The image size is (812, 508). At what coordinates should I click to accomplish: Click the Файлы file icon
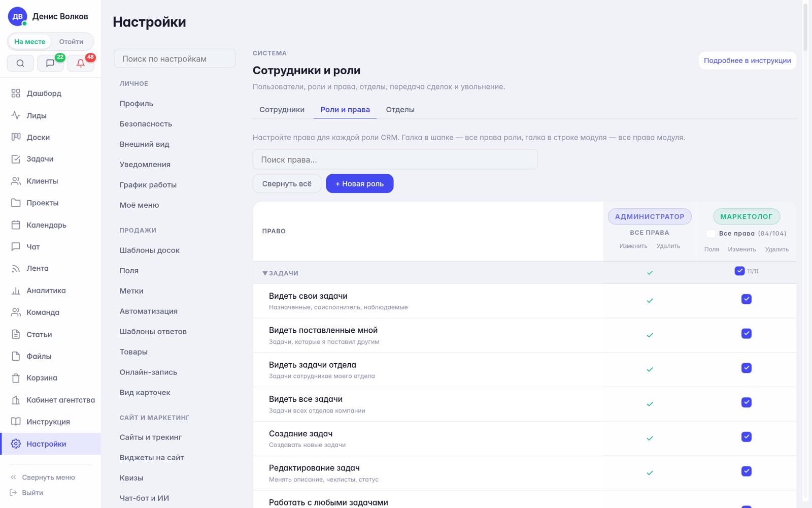(x=16, y=356)
